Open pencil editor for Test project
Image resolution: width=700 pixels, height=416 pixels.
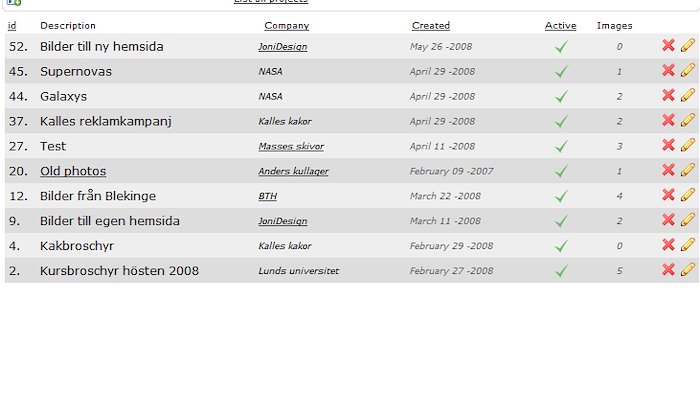tap(688, 145)
